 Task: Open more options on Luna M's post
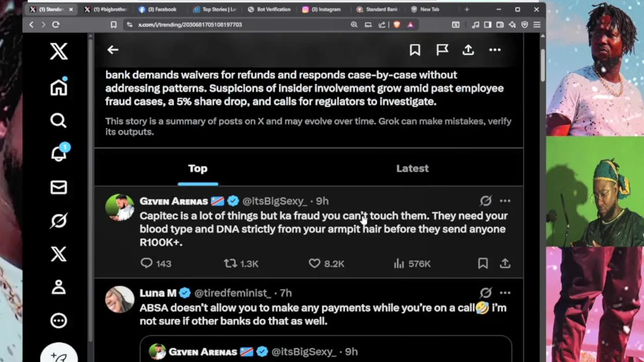point(505,293)
